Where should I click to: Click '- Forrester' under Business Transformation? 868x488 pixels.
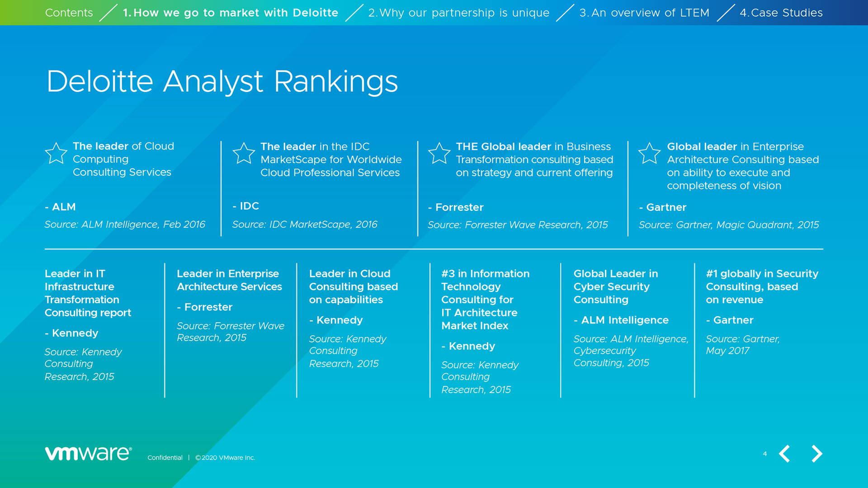(456, 207)
